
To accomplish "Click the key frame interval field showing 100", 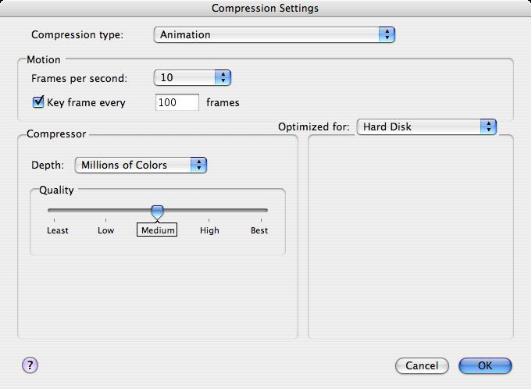I will pos(177,103).
